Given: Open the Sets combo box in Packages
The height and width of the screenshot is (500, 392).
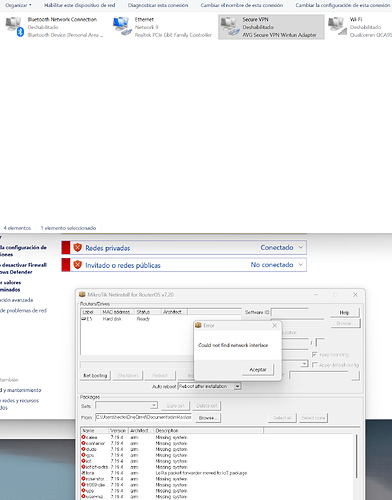Looking at the screenshot, I should [154, 406].
